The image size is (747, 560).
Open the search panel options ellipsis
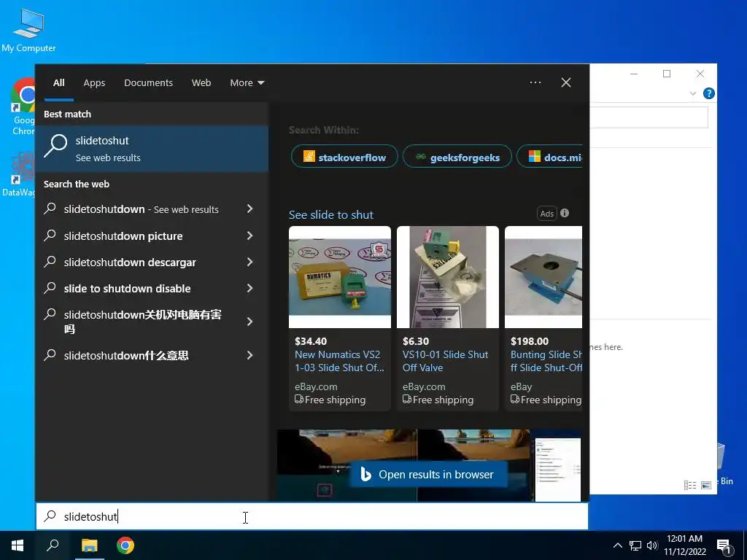pyautogui.click(x=535, y=82)
